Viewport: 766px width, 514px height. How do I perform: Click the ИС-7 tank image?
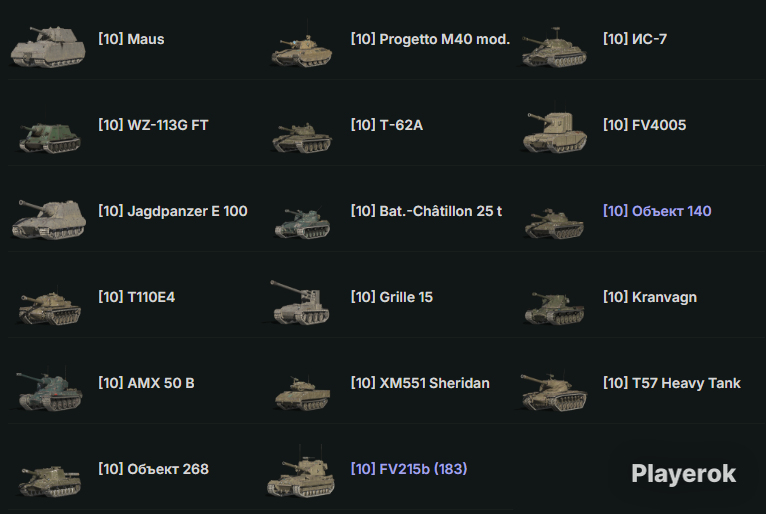click(x=554, y=48)
